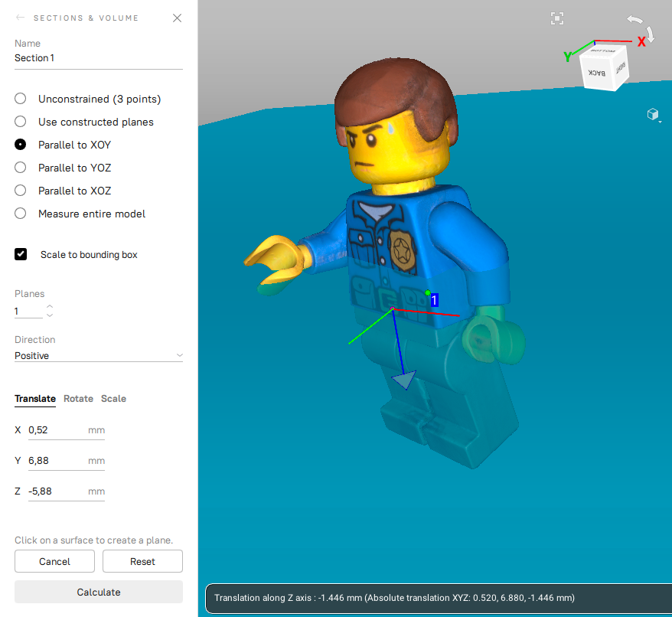The image size is (672, 617).
Task: Increase the Planes count with the up arrow
Action: pos(50,306)
